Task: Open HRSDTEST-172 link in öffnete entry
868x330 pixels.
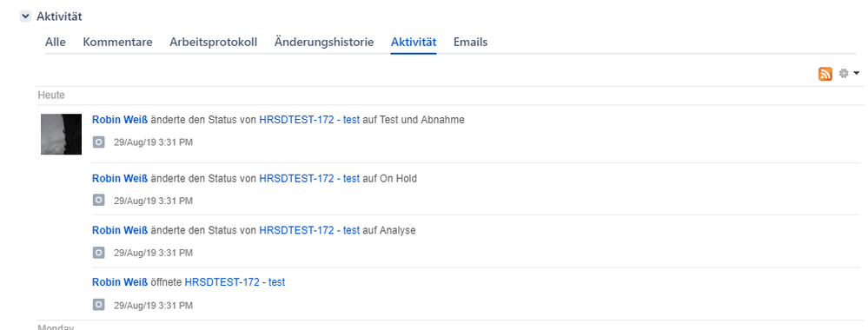Action: click(x=235, y=282)
